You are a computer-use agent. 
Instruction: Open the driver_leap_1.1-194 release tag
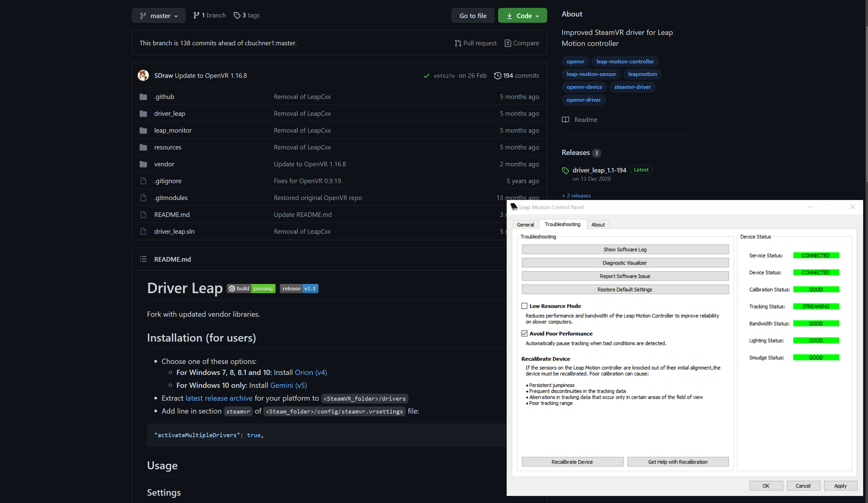[x=599, y=170]
